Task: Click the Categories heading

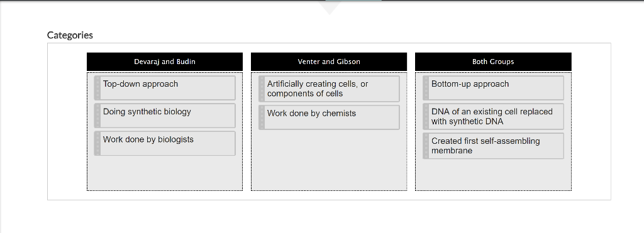Action: [70, 35]
